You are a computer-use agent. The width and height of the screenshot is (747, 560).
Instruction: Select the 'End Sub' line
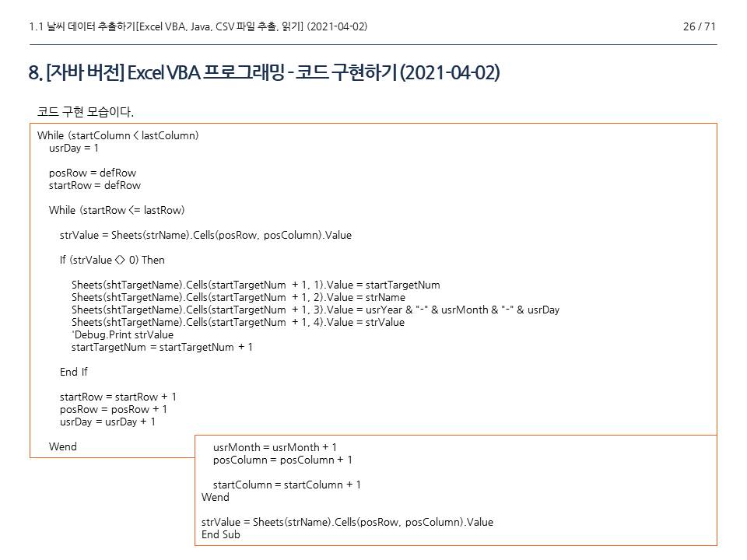(x=220, y=534)
